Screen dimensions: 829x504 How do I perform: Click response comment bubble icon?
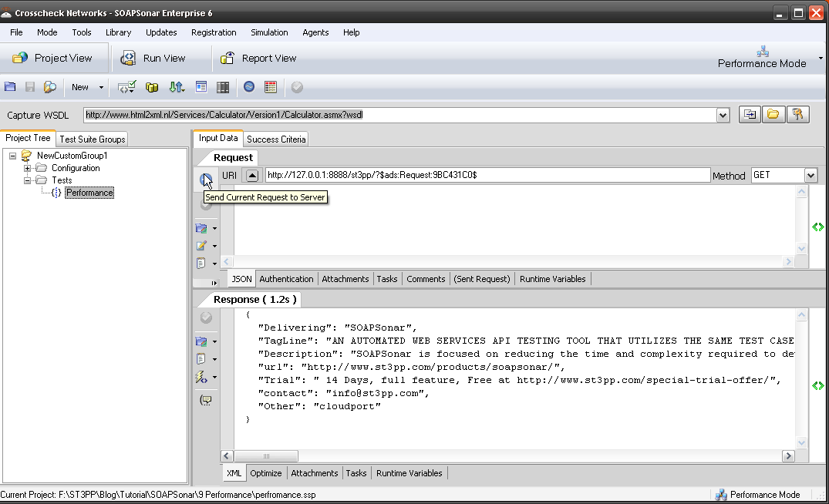206,400
